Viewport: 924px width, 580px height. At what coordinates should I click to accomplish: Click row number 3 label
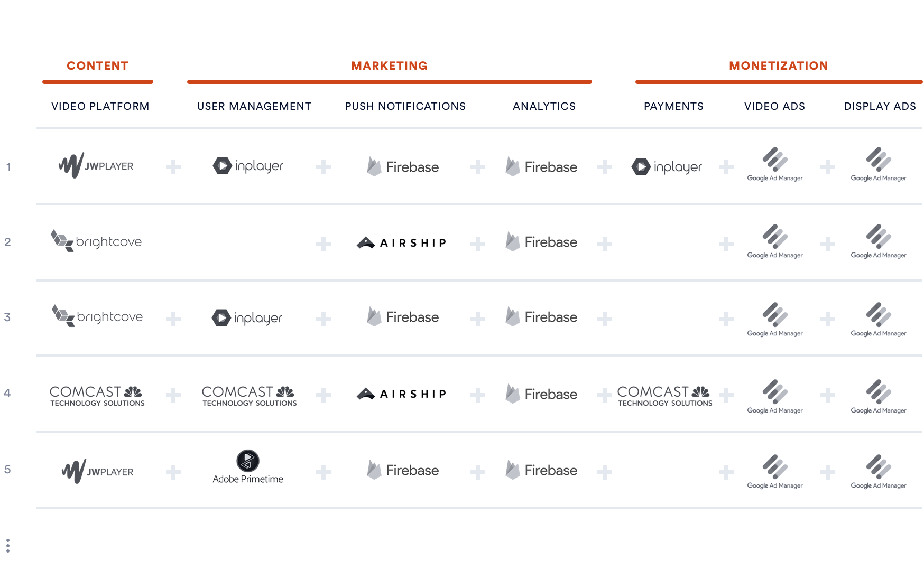point(7,317)
